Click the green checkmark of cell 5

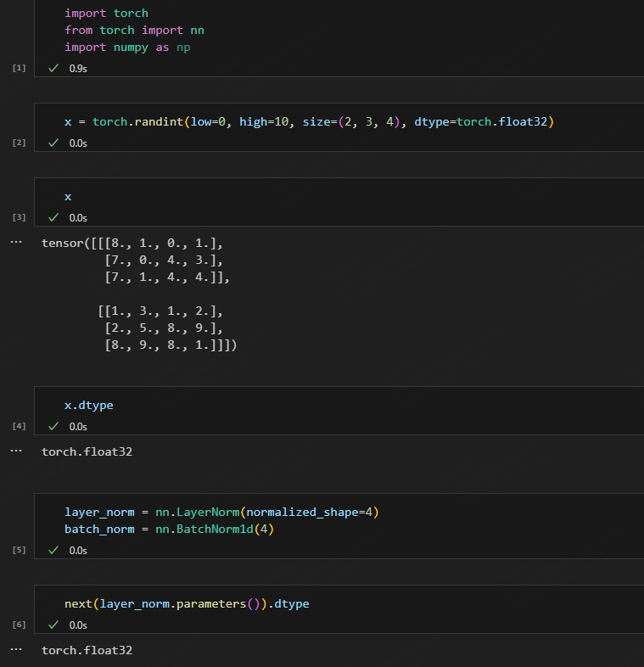point(53,551)
